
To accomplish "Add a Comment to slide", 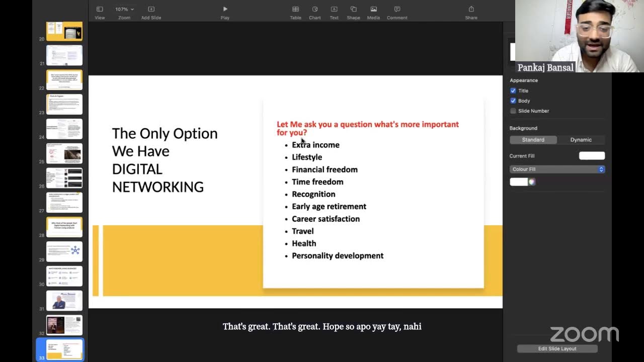I will click(x=397, y=13).
